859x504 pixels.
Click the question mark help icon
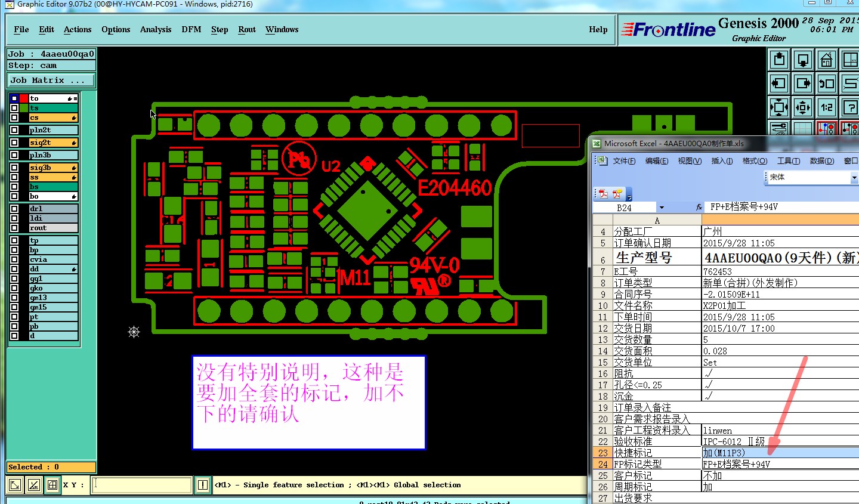click(850, 107)
